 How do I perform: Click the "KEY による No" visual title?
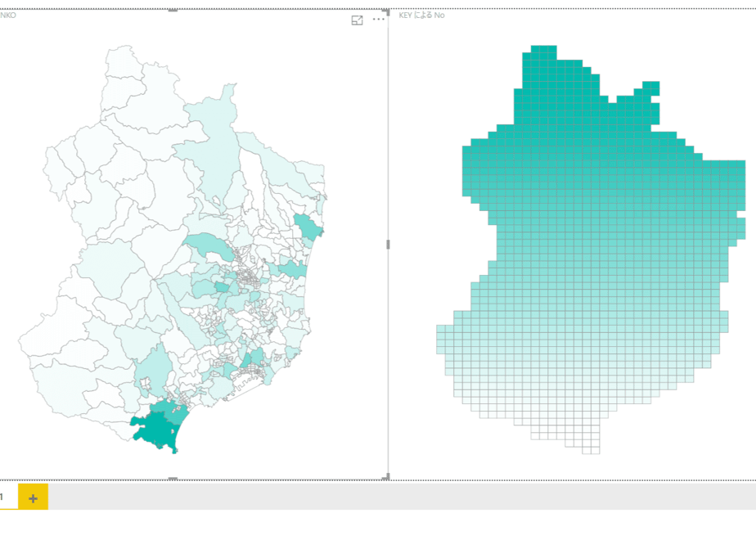(421, 16)
